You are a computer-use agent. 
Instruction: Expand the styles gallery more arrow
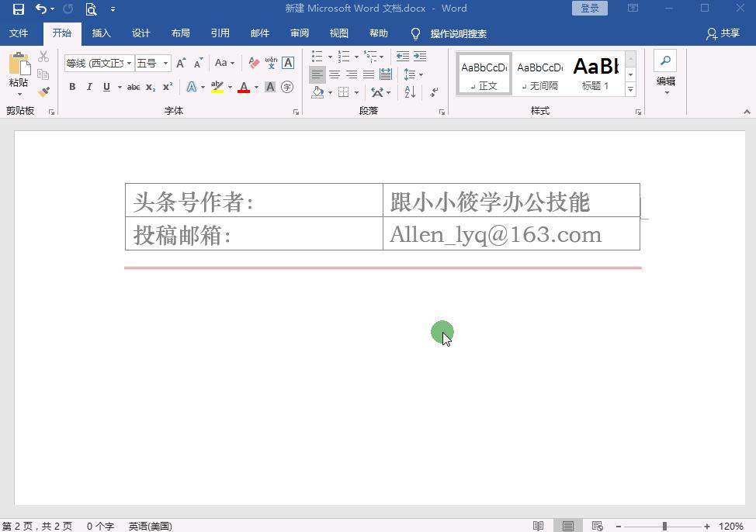(x=630, y=88)
